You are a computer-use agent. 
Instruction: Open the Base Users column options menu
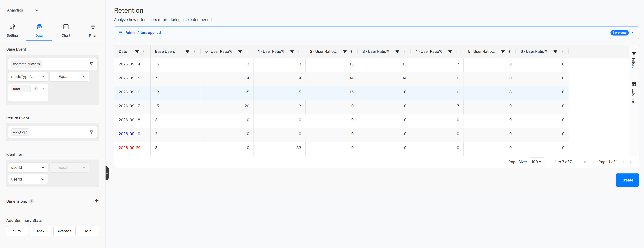194,51
